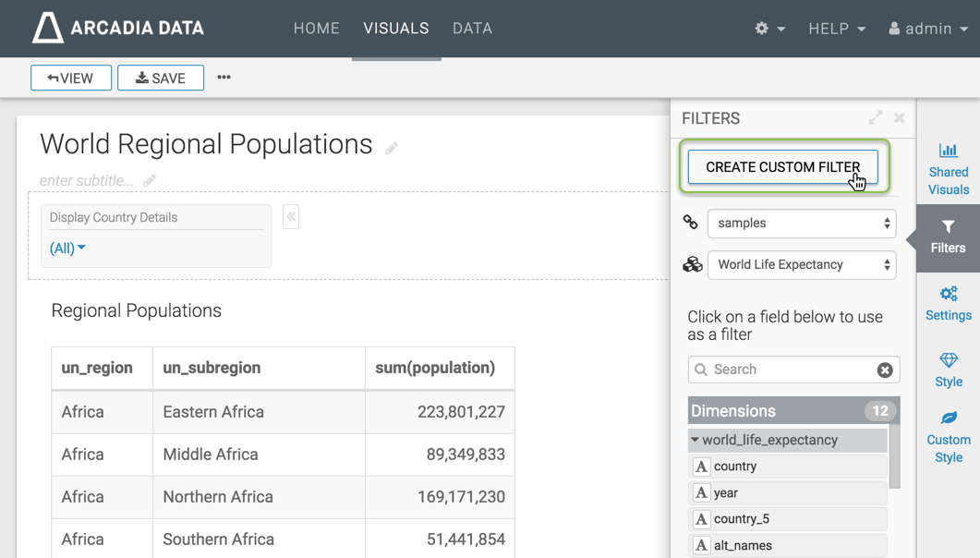The width and height of the screenshot is (980, 558).
Task: Click the subtitle edit pencil icon
Action: click(x=150, y=180)
